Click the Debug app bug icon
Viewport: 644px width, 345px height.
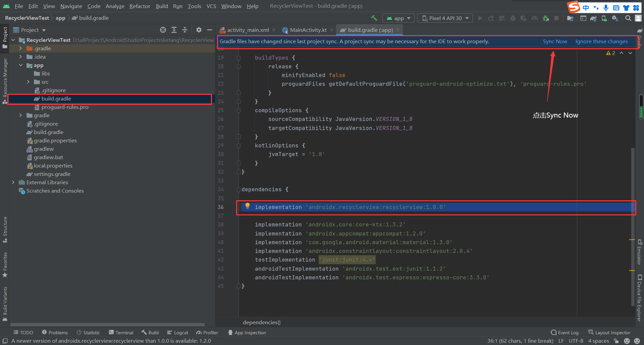[x=513, y=18]
